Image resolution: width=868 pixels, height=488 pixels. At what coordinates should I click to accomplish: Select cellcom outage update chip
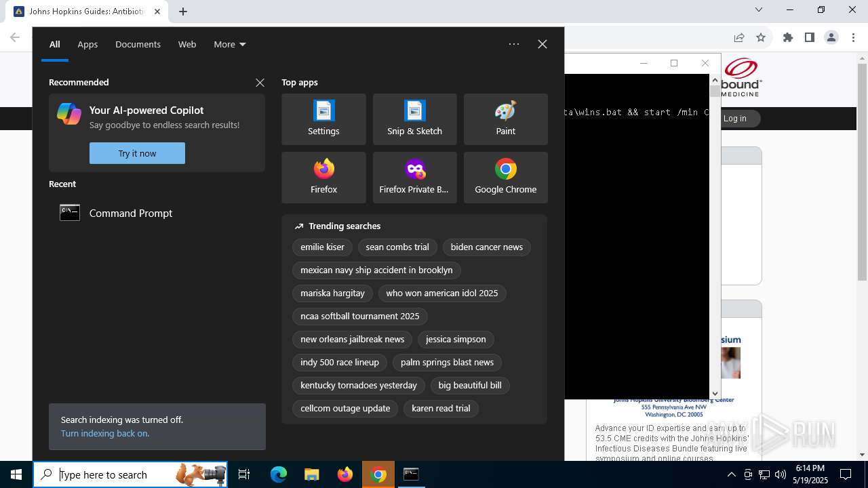[345, 409]
